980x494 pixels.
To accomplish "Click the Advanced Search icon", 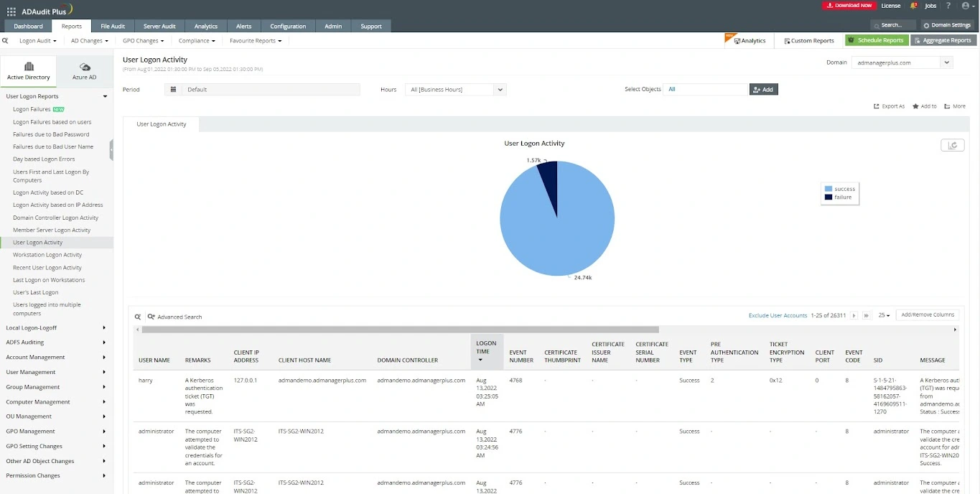I will (151, 317).
